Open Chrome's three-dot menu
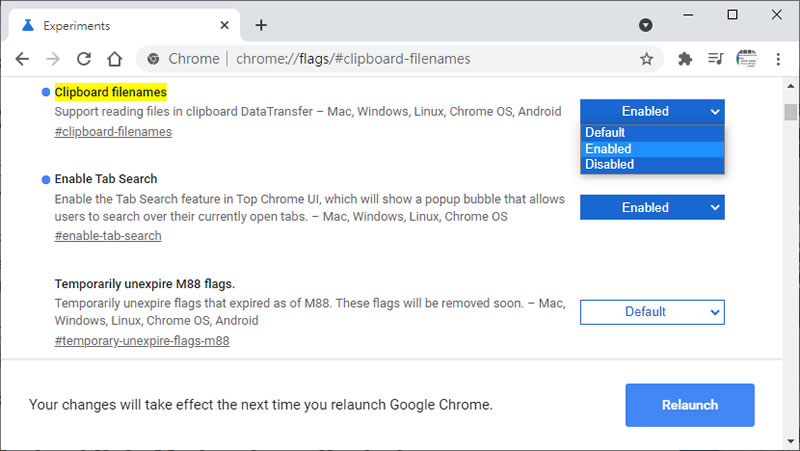The image size is (800, 451). tap(778, 59)
